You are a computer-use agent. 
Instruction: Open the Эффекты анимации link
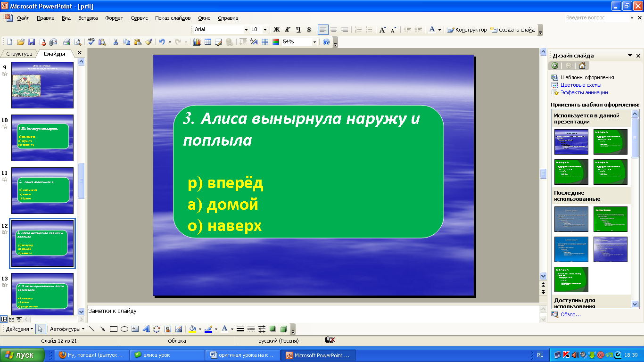point(584,92)
